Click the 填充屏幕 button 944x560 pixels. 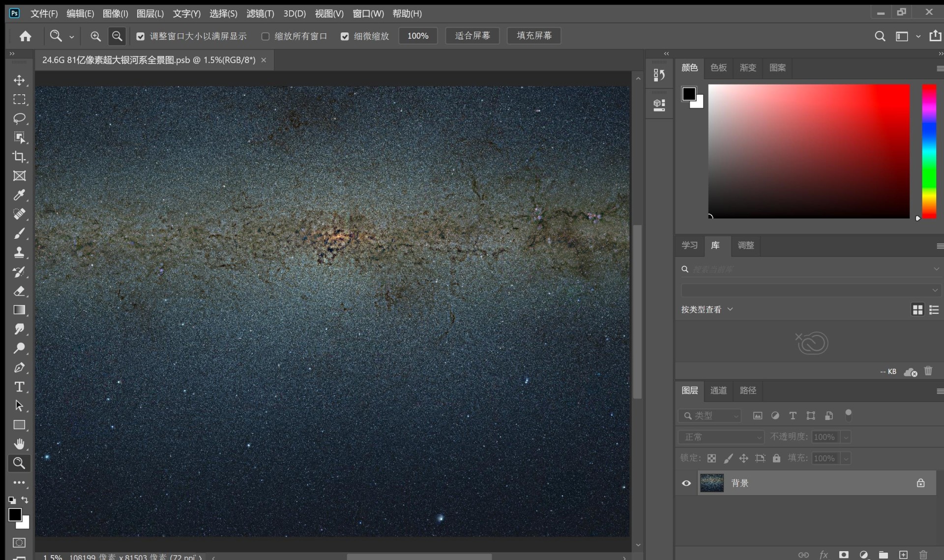coord(534,36)
